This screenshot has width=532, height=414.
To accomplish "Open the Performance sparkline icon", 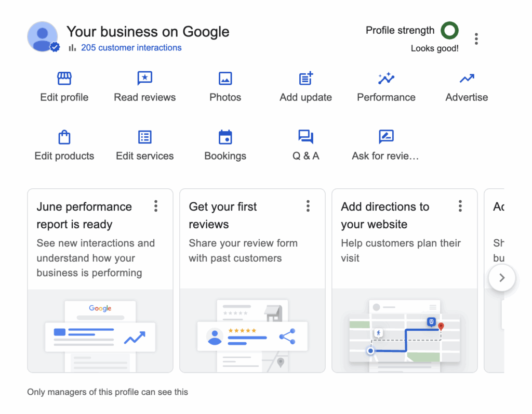I will point(386,79).
